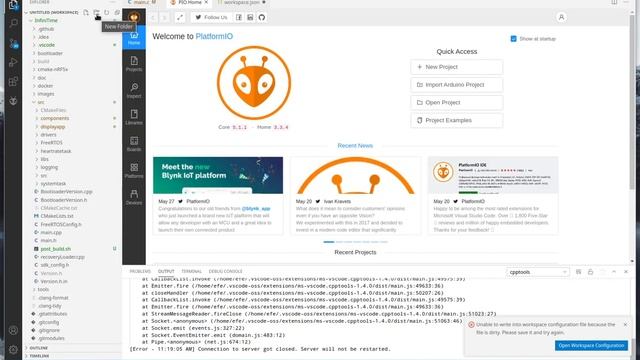Image resolution: width=640 pixels, height=360 pixels.
Task: Select the active news carousel indicator
Action: tap(329, 242)
